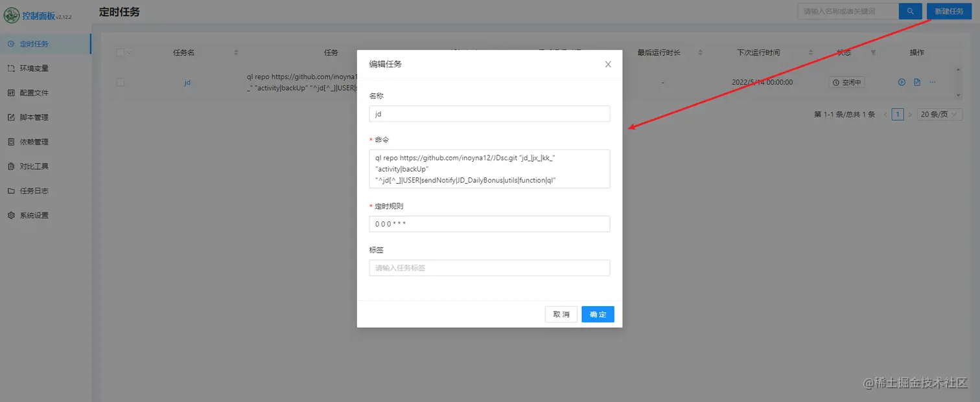View the jd task log file icon
Viewport: 980px width, 402px height.
[x=917, y=82]
